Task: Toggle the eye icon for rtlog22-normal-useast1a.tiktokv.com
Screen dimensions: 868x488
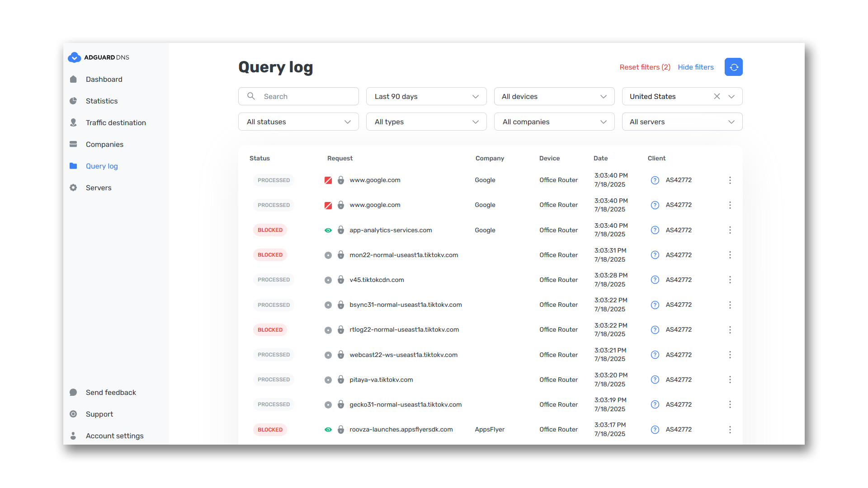Action: (328, 329)
